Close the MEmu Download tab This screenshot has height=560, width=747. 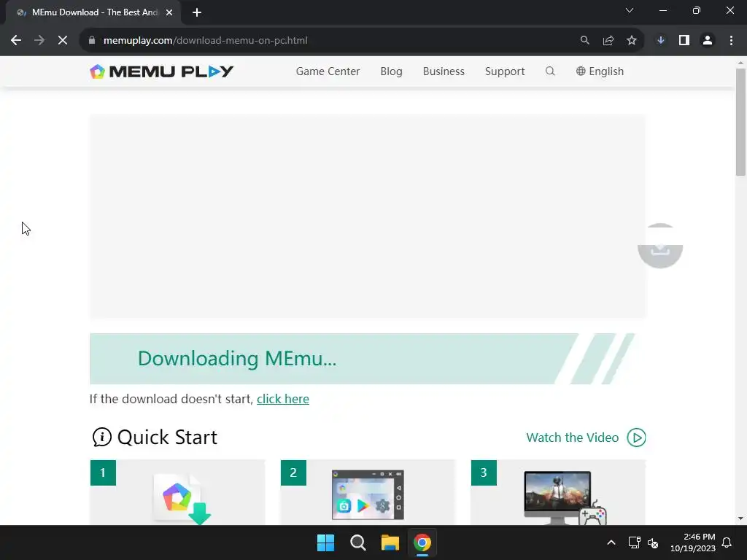pyautogui.click(x=169, y=12)
